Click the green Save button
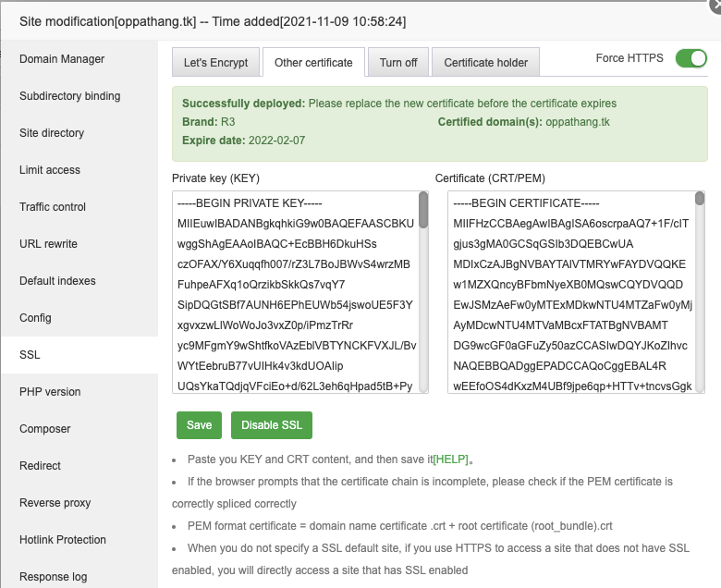The height and width of the screenshot is (588, 721). [x=199, y=425]
